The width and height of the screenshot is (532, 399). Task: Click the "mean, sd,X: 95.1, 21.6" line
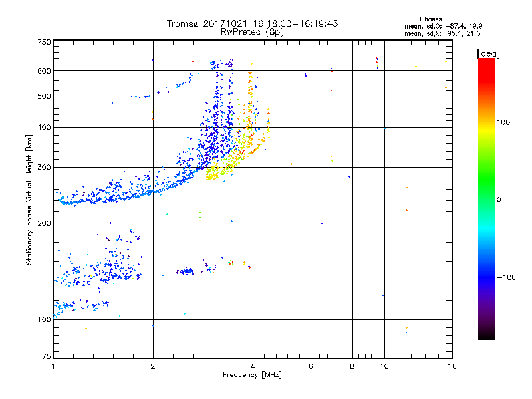[442, 33]
